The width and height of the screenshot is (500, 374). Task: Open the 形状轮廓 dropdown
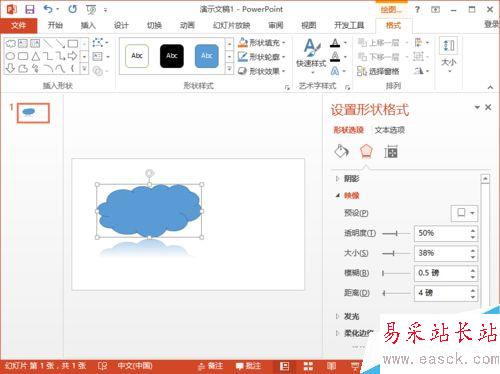point(262,57)
